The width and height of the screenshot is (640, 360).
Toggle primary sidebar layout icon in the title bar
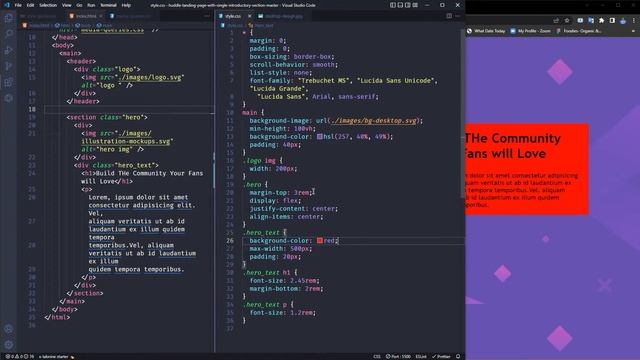[x=393, y=5]
